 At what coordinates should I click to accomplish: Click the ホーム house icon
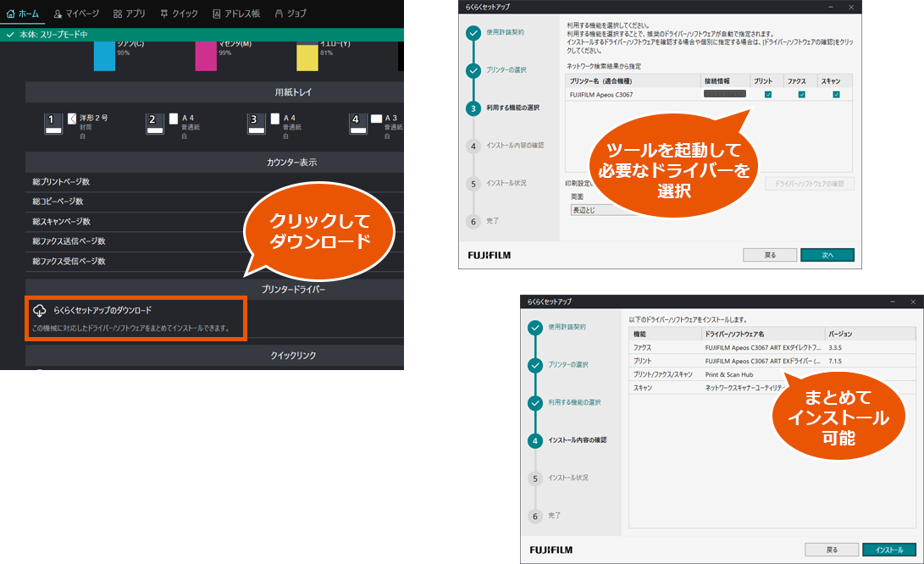point(11,14)
